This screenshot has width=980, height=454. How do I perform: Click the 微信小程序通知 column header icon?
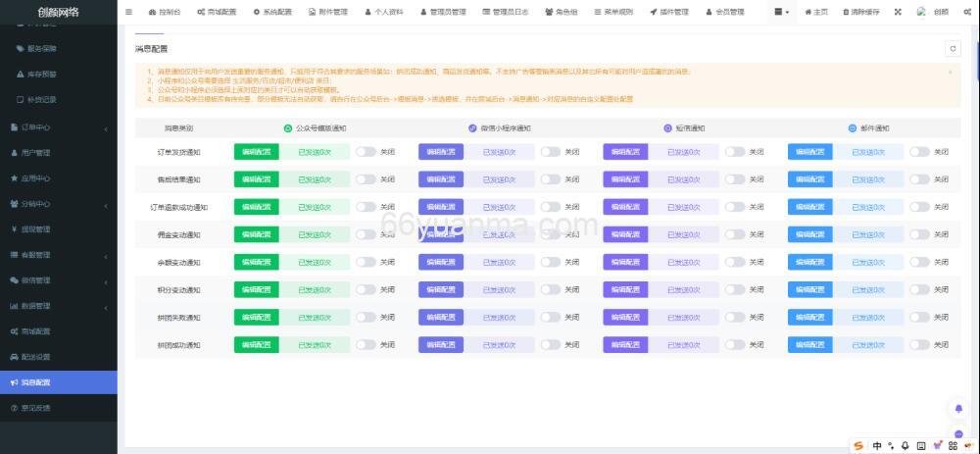pyautogui.click(x=472, y=128)
